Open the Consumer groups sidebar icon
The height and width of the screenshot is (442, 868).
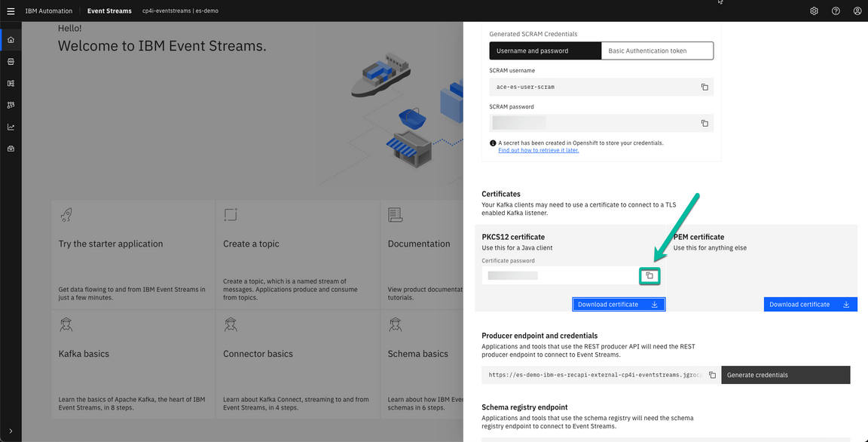[11, 104]
